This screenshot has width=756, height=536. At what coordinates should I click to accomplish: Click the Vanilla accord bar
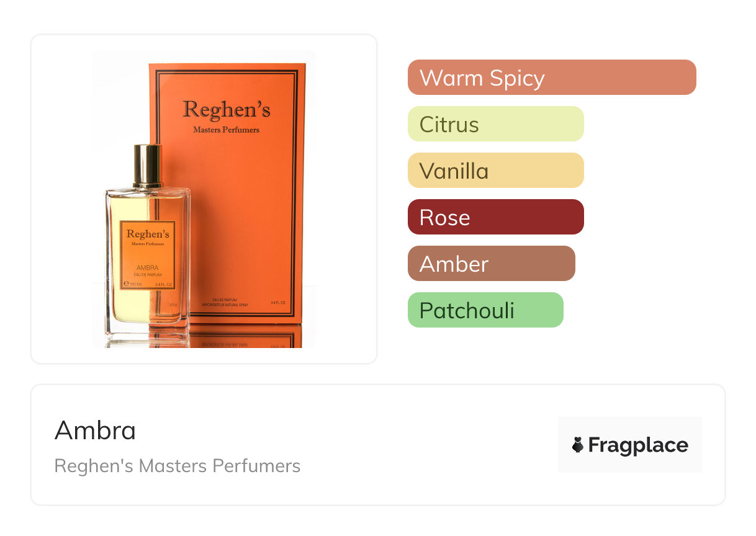coord(496,171)
